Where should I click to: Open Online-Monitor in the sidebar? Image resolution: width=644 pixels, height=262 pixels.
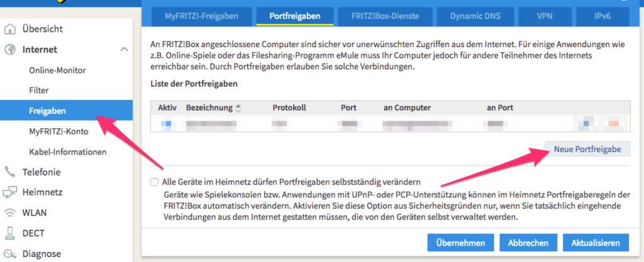click(57, 70)
